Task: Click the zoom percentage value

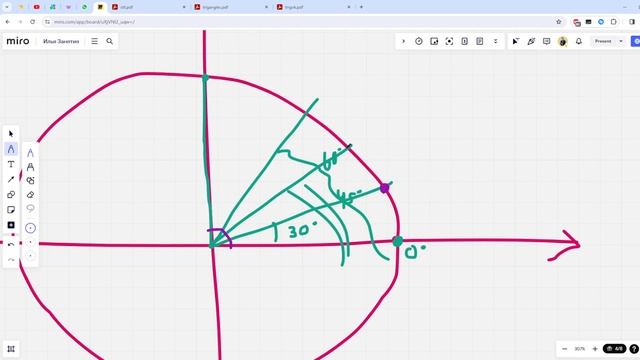Action: pyautogui.click(x=580, y=349)
